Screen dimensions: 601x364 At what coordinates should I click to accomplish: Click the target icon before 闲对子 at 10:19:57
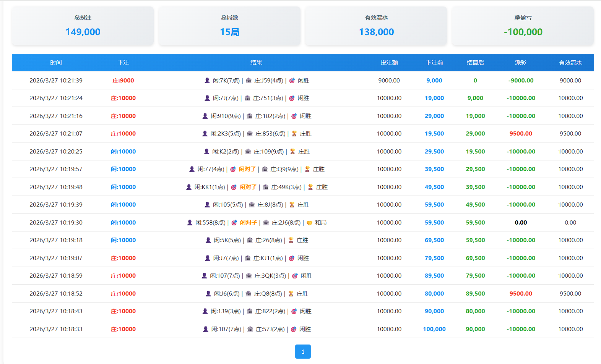point(233,169)
